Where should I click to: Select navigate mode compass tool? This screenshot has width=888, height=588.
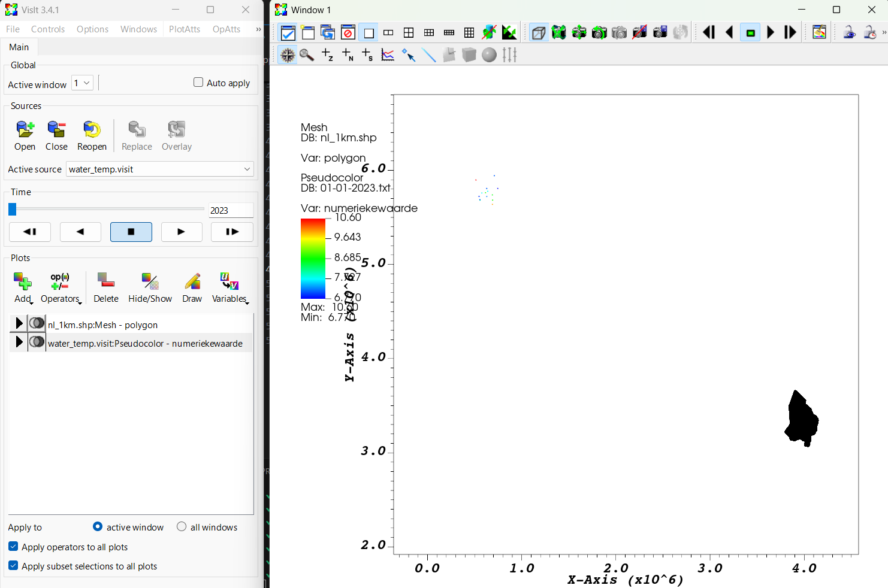point(288,55)
